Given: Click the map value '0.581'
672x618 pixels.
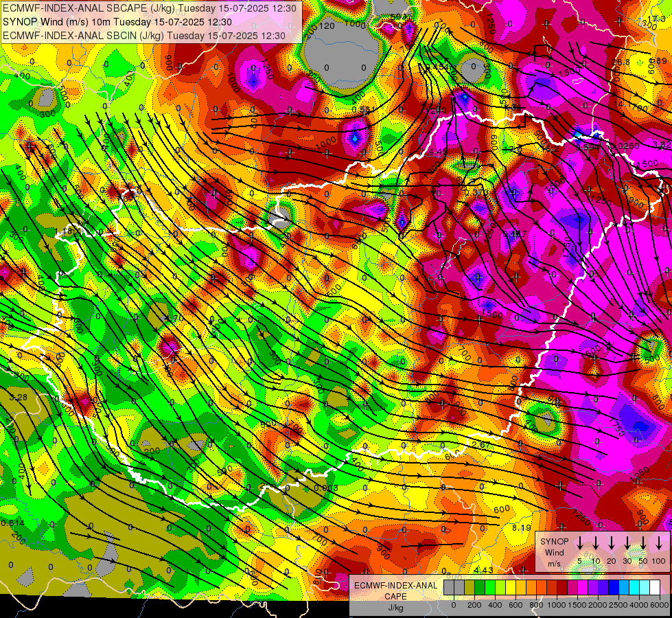Looking at the screenshot, I should coord(364,110).
